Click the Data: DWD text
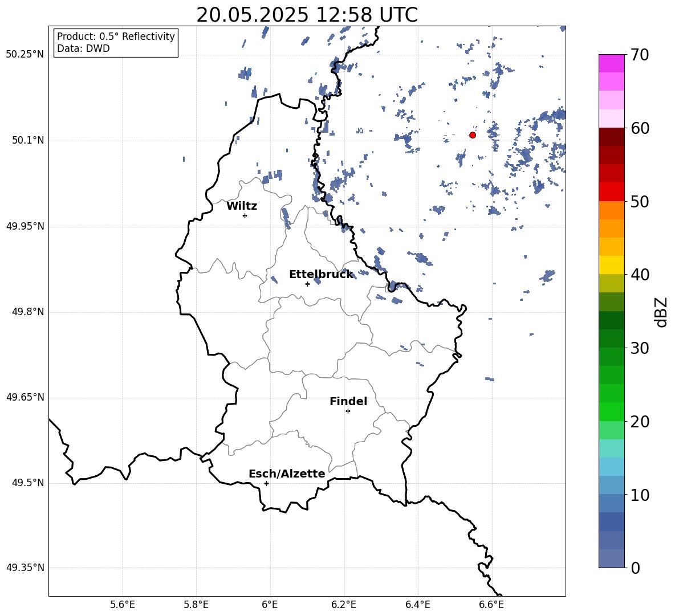This screenshot has width=675, height=616. 83,48
